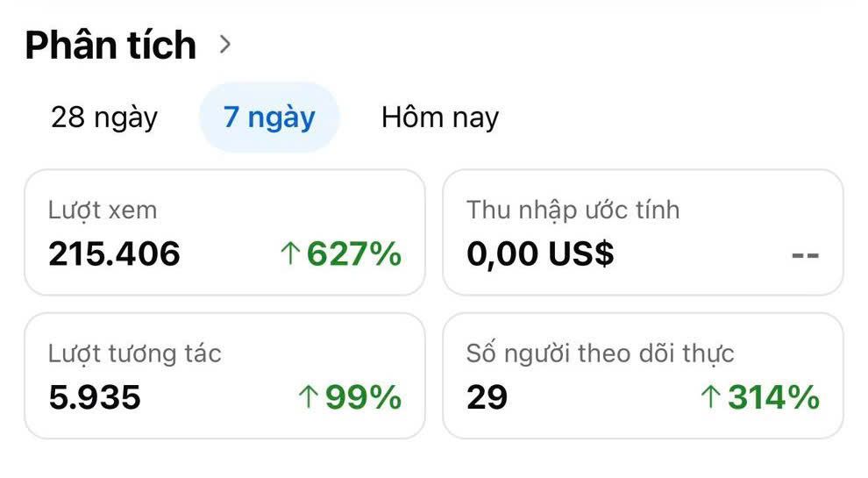Click the green up arrow beside 99%
The image size is (868, 478).
pos(308,398)
